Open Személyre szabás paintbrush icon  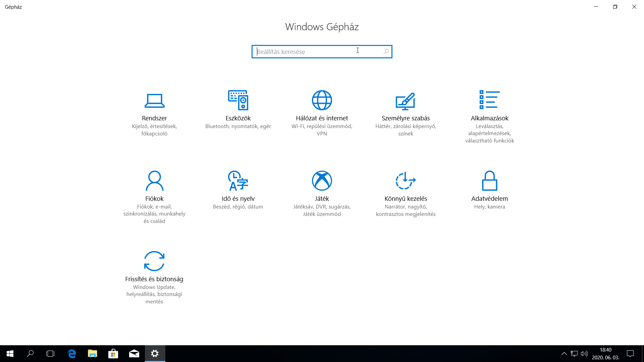point(406,101)
